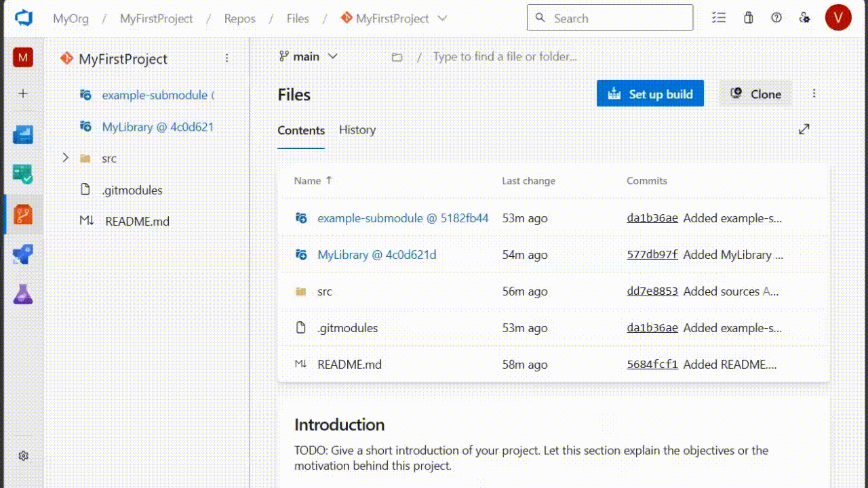
Task: Open the user settings gear icon
Action: 805,18
